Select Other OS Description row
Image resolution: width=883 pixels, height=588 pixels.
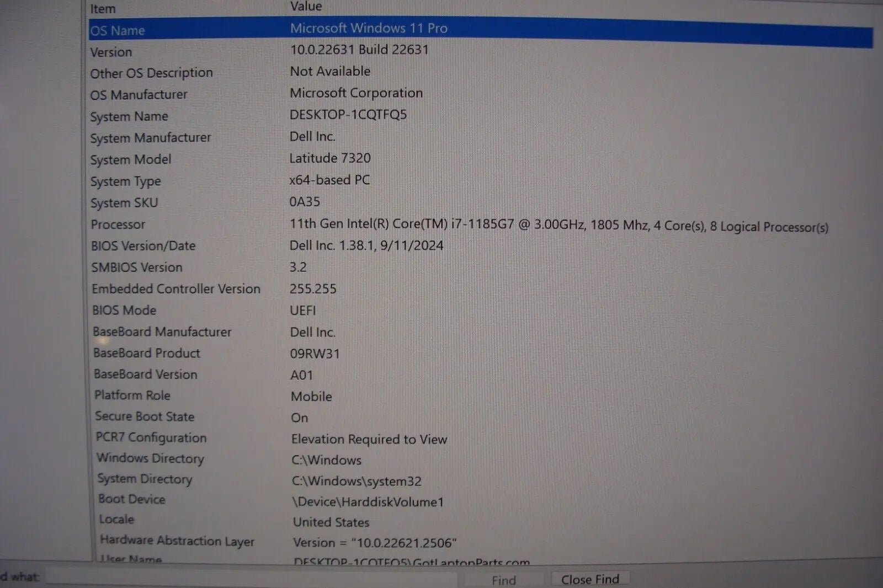(151, 73)
